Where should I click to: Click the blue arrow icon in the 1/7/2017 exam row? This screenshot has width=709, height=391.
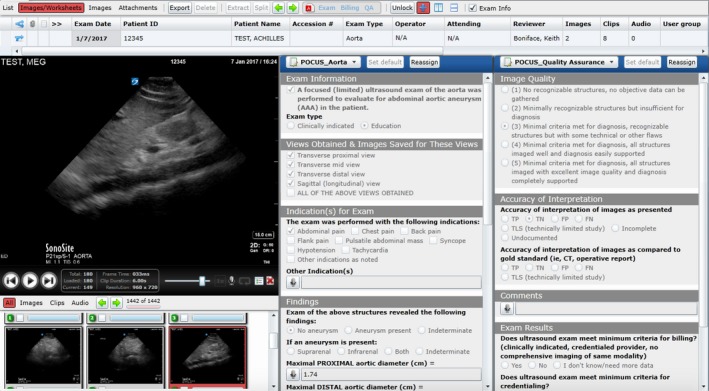pyautogui.click(x=19, y=38)
